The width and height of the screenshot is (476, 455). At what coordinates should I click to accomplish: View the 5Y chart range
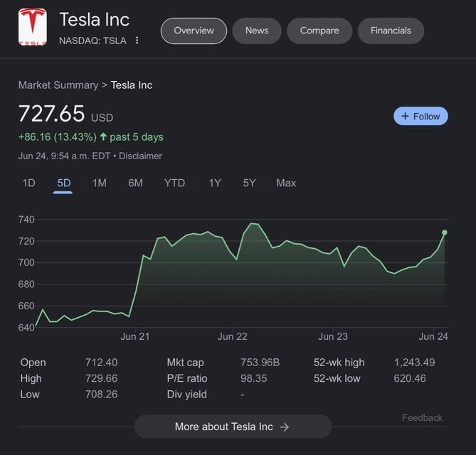[x=249, y=183]
